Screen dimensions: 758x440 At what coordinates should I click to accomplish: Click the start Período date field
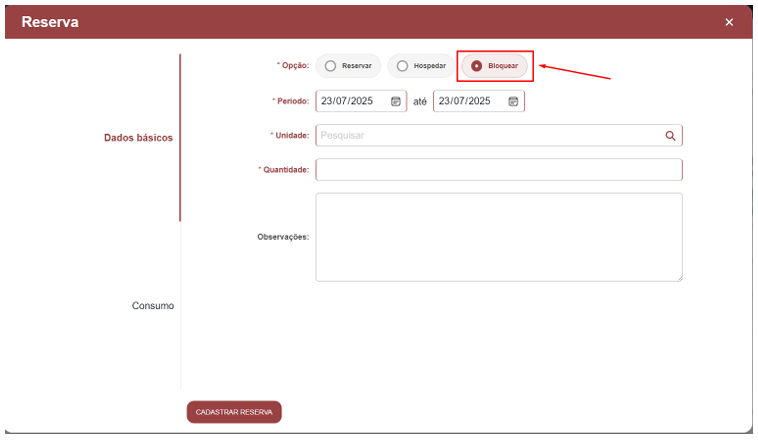(x=350, y=101)
